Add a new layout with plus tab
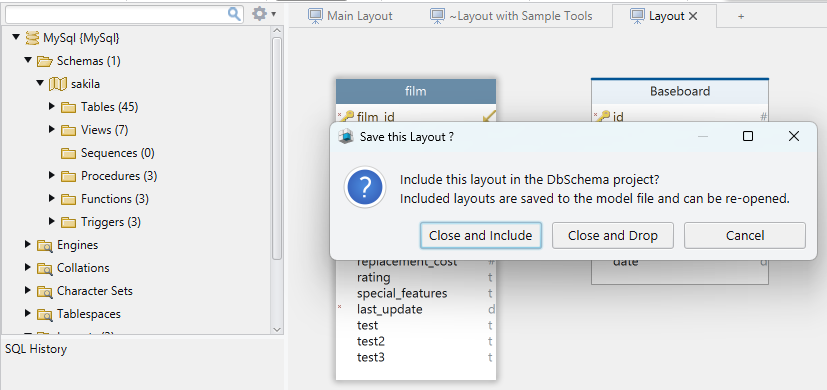The image size is (827, 390). point(741,16)
